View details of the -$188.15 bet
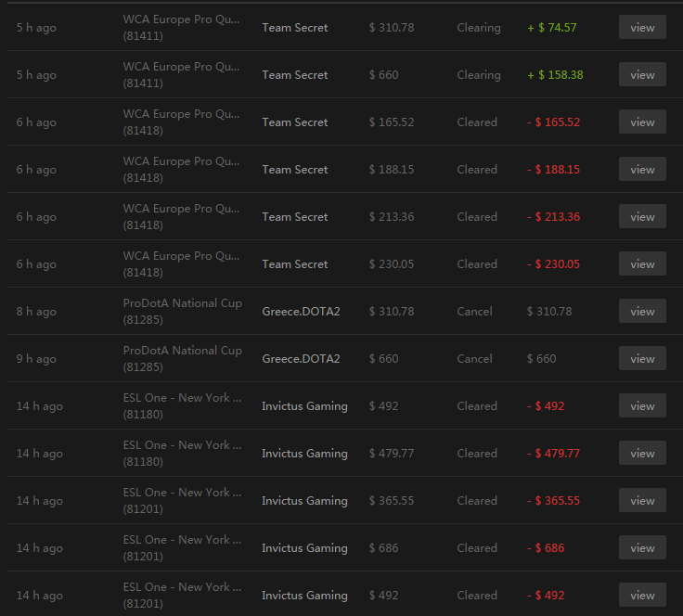The height and width of the screenshot is (616, 683). click(642, 169)
